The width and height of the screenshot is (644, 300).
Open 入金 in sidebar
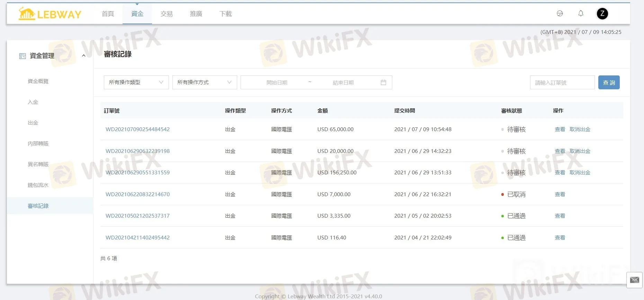click(33, 102)
